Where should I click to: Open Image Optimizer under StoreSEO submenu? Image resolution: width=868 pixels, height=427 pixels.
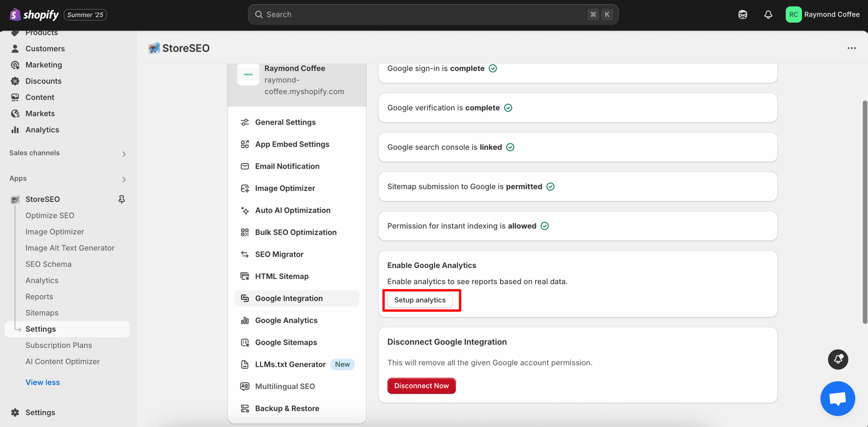(x=55, y=232)
